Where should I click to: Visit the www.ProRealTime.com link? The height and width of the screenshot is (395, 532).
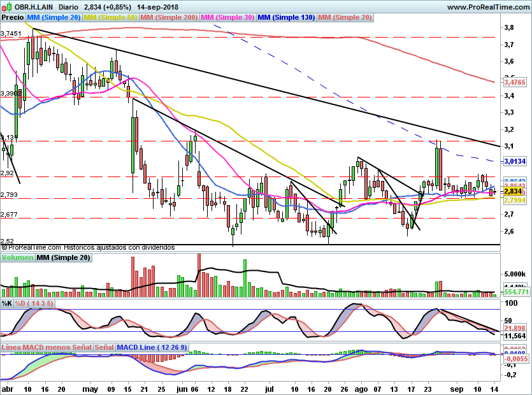pyautogui.click(x=487, y=7)
